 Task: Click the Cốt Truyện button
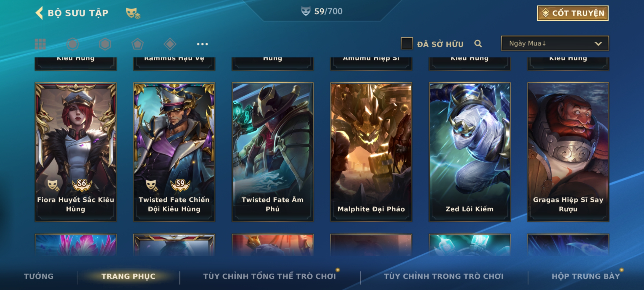[573, 13]
